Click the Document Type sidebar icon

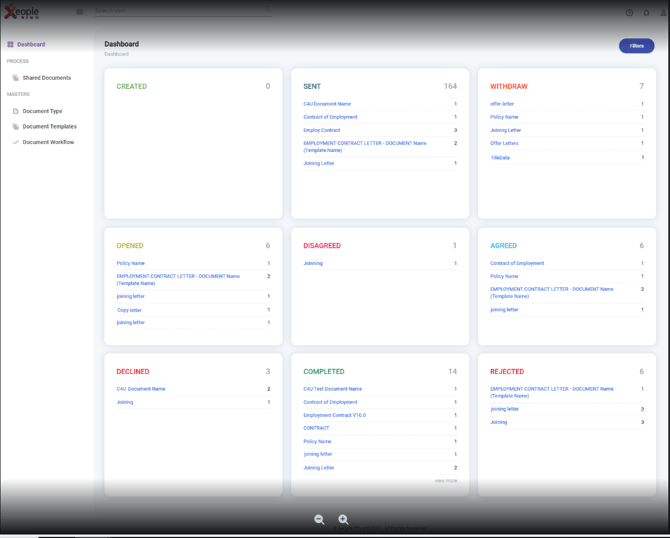pyautogui.click(x=15, y=111)
